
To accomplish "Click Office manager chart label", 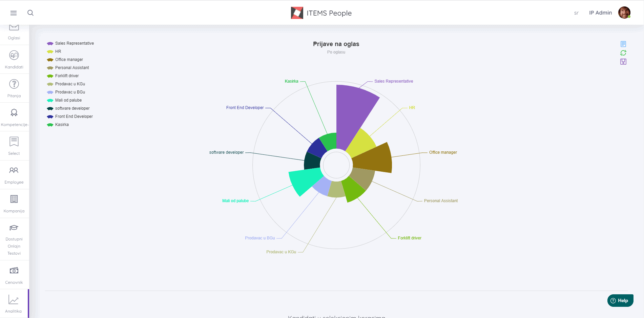I will coord(443,152).
